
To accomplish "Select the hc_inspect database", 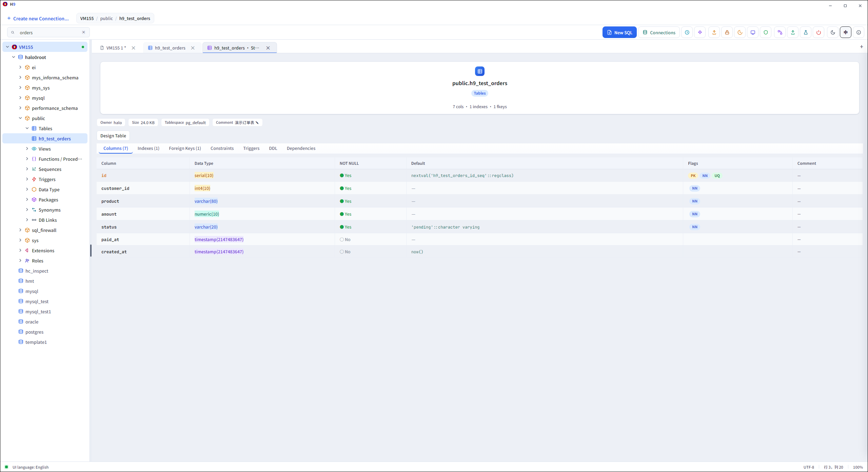I will [x=37, y=271].
